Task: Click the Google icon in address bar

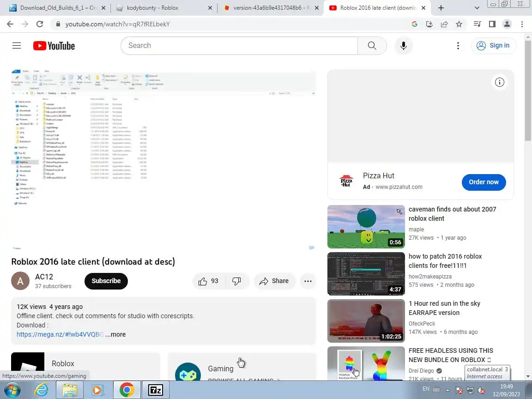Action: (x=414, y=24)
